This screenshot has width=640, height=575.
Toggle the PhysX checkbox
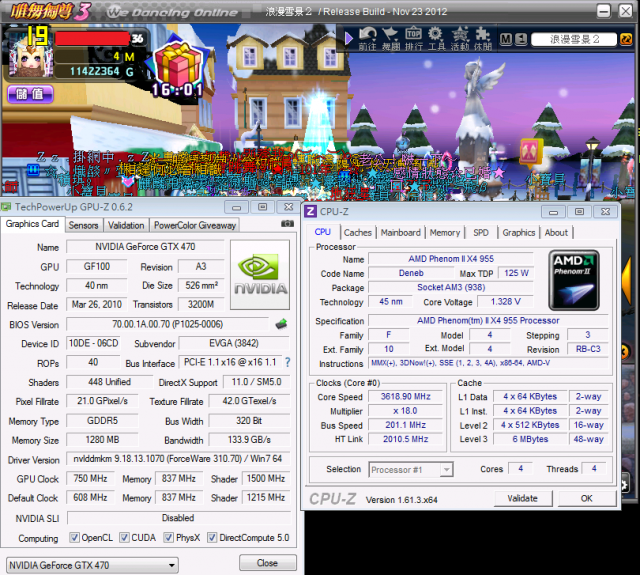[x=168, y=537]
